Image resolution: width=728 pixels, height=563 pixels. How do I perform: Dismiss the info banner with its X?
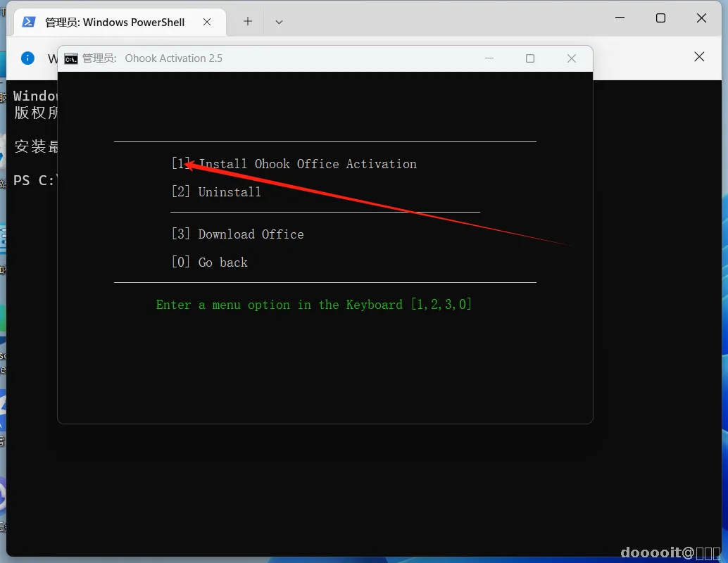[699, 56]
